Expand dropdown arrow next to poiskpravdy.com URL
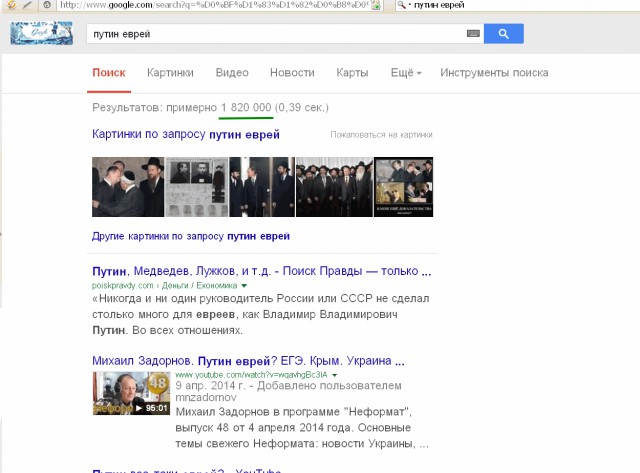The width and height of the screenshot is (640, 473). coord(244,286)
